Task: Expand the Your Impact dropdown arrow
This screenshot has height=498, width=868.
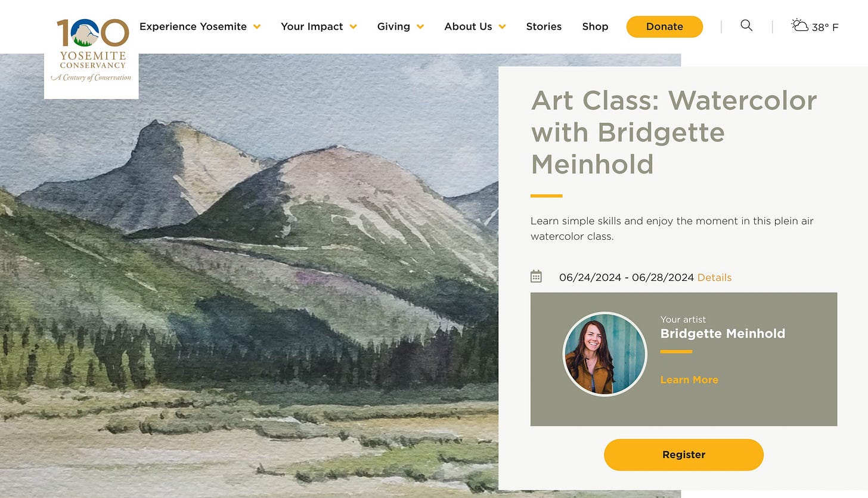Action: coord(353,27)
